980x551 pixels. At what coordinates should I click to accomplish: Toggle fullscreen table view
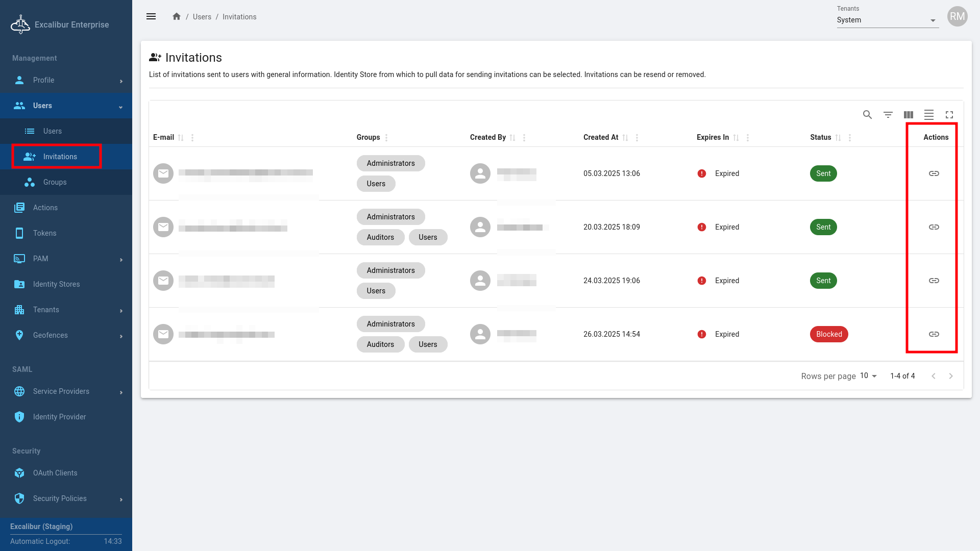949,115
